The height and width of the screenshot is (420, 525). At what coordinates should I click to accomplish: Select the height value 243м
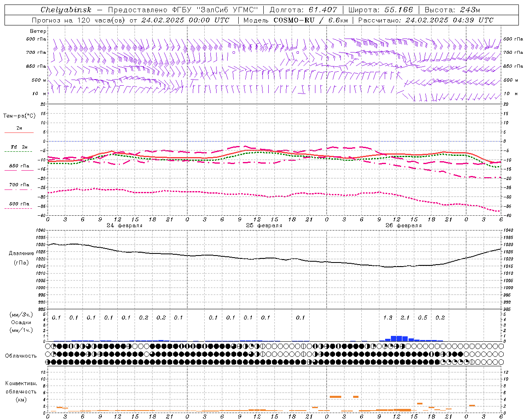470,10
